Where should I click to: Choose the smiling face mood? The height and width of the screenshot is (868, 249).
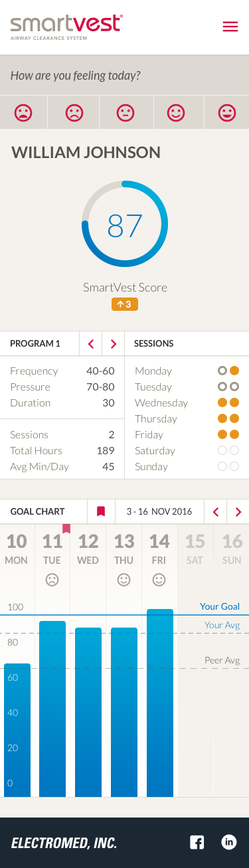pyautogui.click(x=176, y=112)
